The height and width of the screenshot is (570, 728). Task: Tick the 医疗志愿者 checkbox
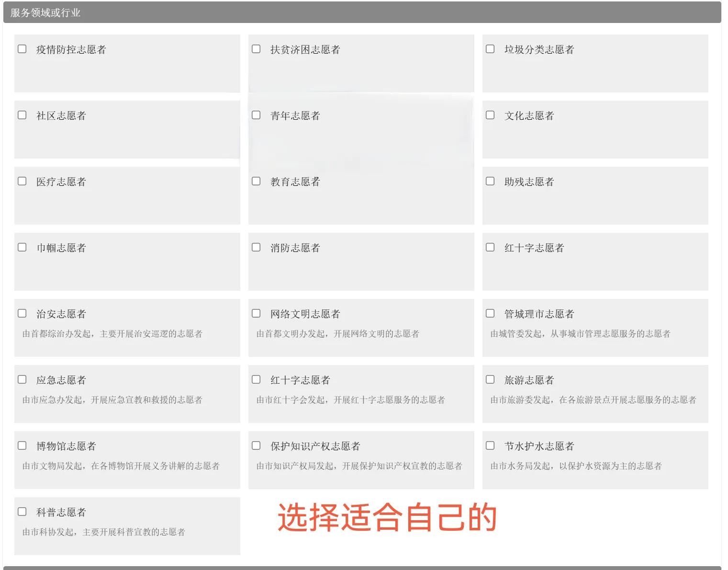tap(22, 181)
